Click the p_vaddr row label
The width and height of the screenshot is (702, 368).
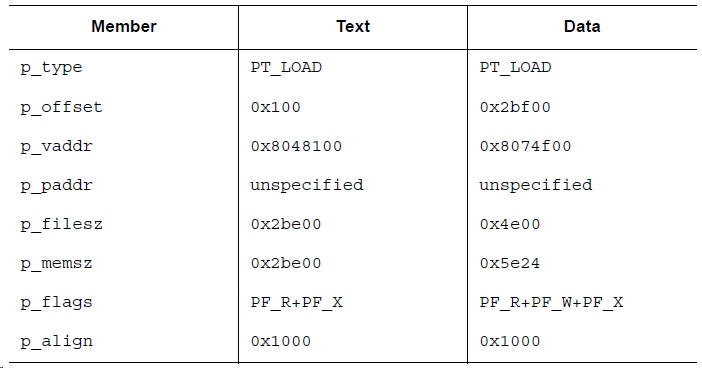56,147
